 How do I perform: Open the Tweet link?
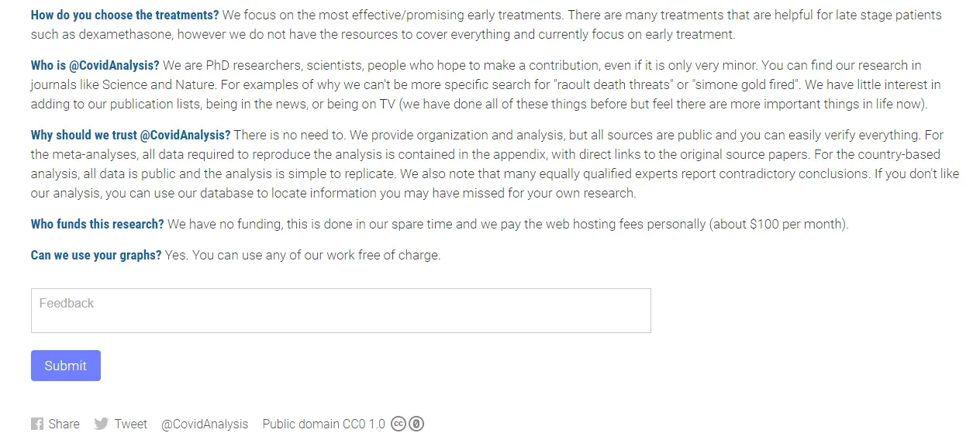131,424
